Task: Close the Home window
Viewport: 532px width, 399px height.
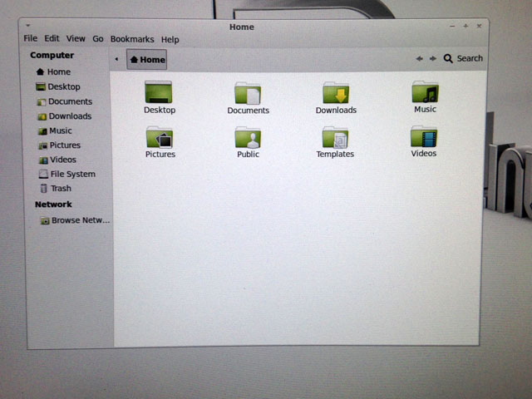Action: (479, 26)
